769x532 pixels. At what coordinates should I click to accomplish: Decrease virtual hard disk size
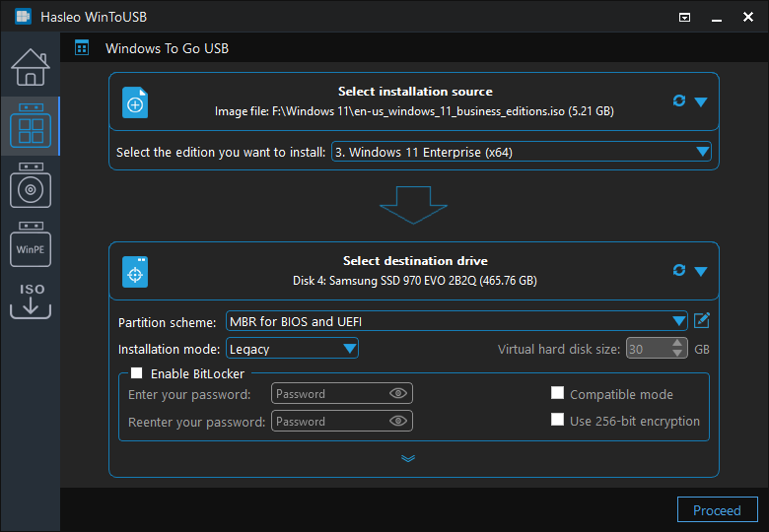[x=677, y=354]
